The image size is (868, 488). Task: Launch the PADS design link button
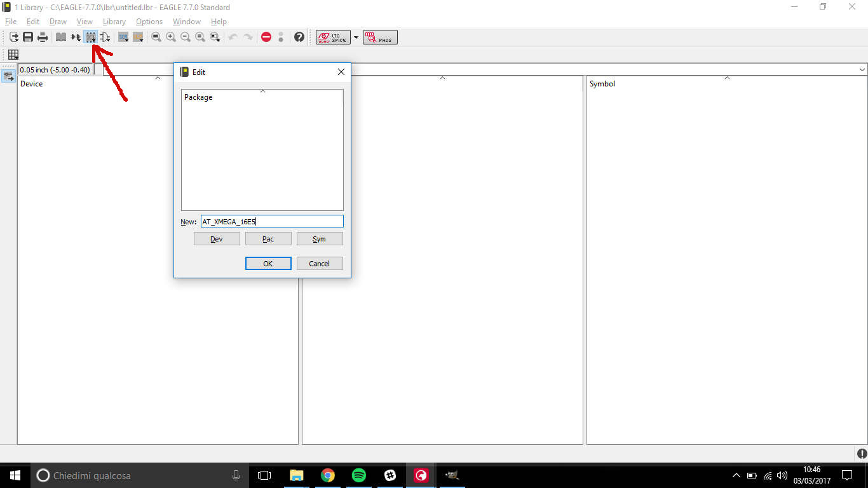coord(380,37)
